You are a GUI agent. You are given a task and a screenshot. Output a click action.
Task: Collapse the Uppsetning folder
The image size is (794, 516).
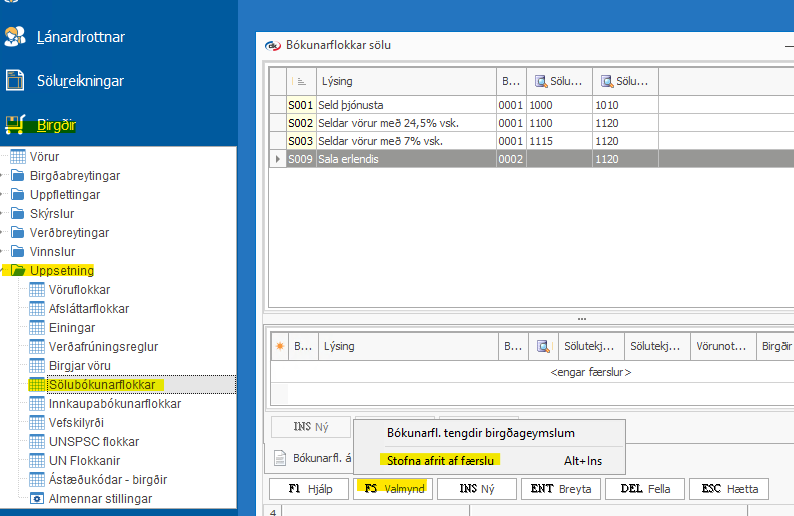coord(4,271)
